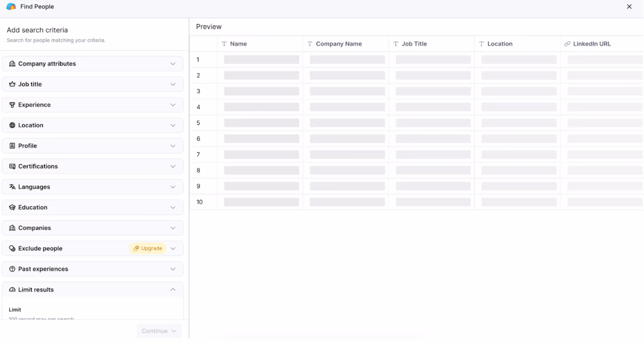Select the Name column header
The width and height of the screenshot is (644, 343).
point(238,44)
